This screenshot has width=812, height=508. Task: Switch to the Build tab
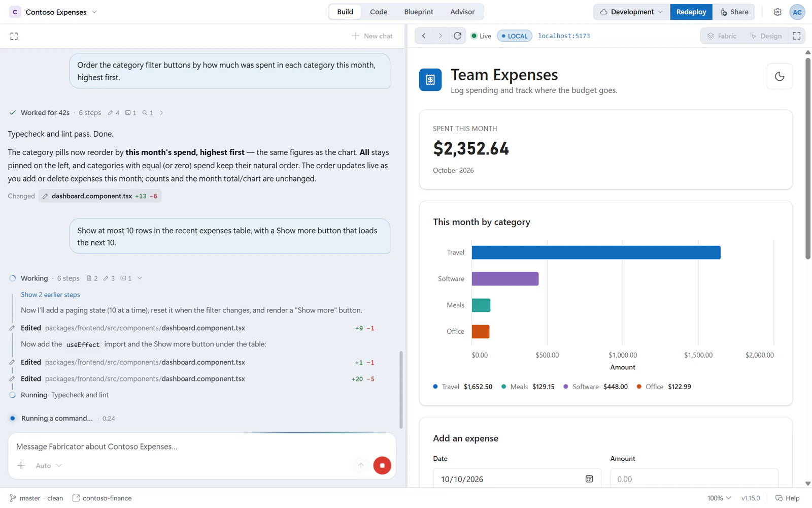click(345, 12)
